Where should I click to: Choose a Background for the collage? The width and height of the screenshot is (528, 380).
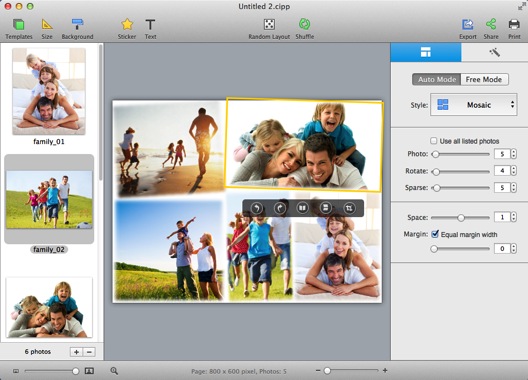tap(77, 29)
